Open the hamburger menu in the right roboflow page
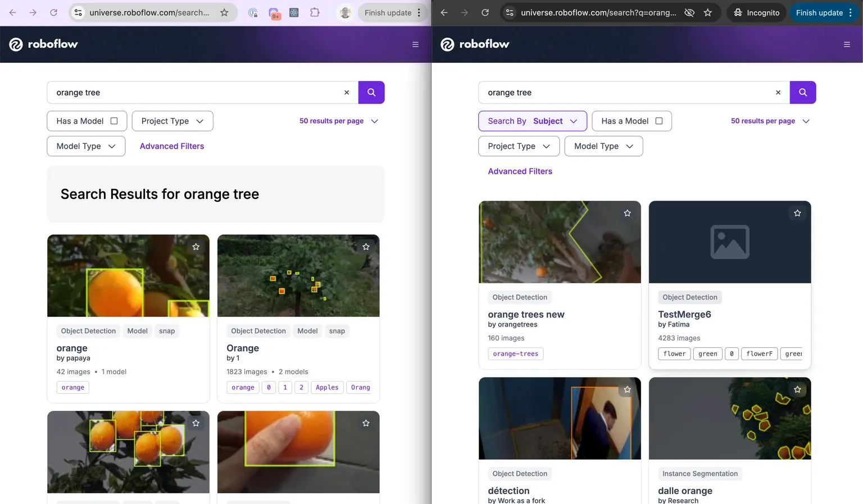The width and height of the screenshot is (863, 504). 847,44
